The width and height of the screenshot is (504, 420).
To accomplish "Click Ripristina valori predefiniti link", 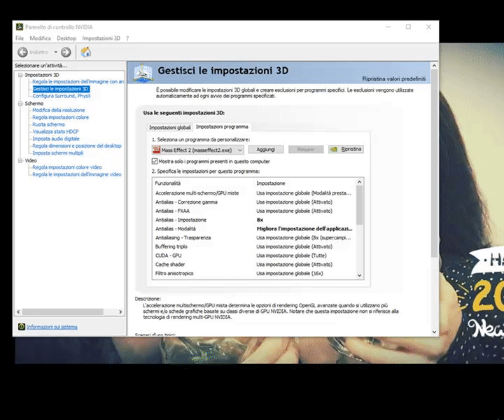I will [393, 78].
